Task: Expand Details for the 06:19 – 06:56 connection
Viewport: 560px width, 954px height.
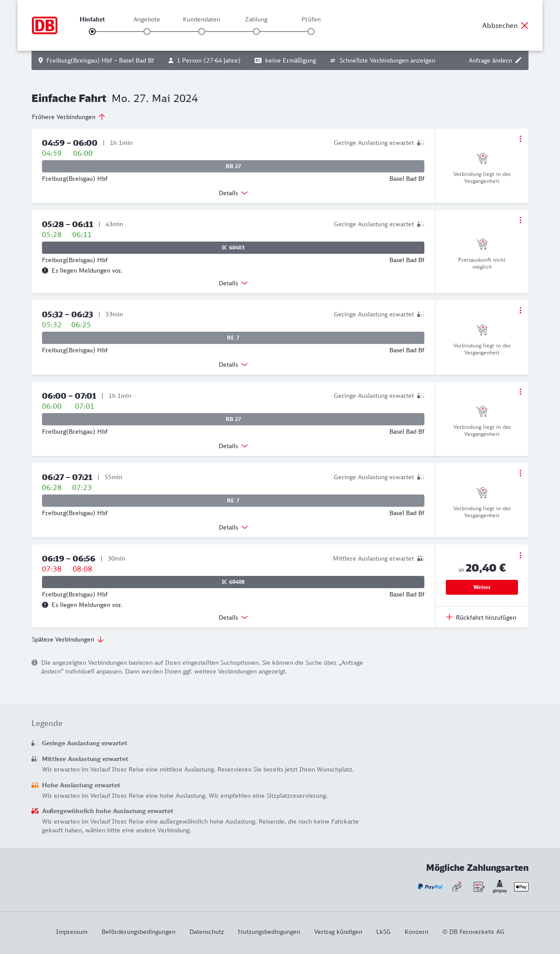Action: 233,617
